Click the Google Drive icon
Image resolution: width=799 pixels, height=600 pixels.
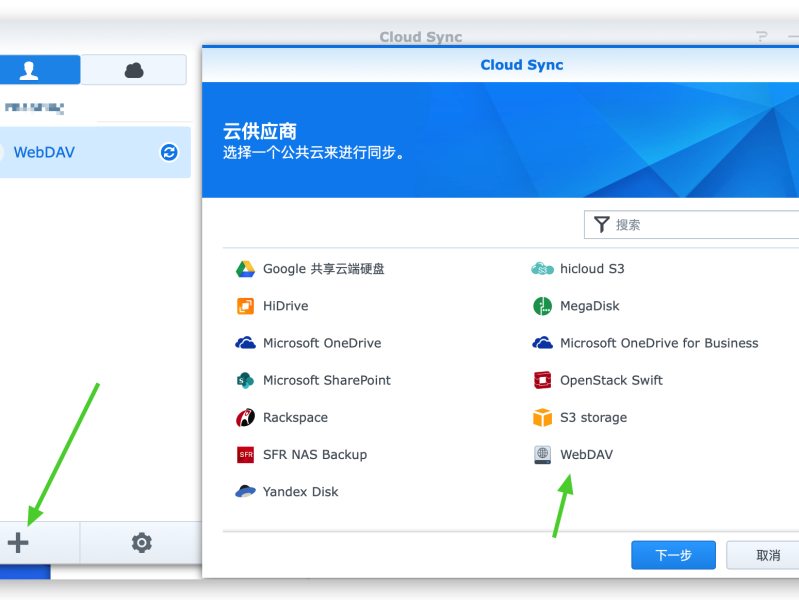245,269
